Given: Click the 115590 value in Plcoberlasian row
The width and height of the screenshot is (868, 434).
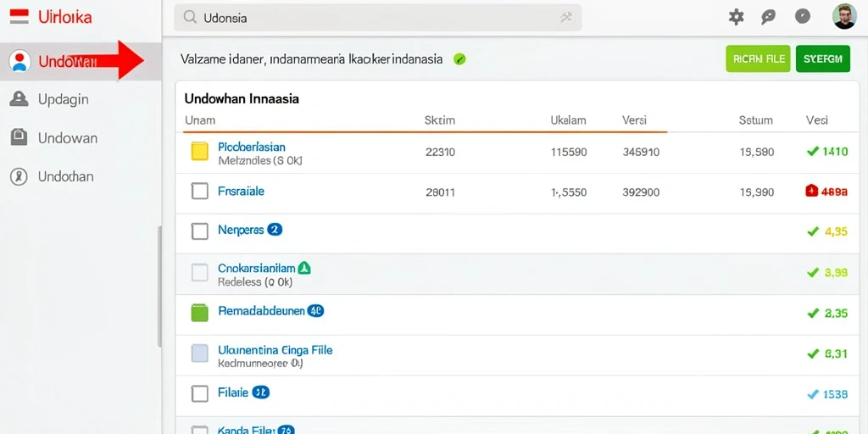Looking at the screenshot, I should pyautogui.click(x=569, y=152).
